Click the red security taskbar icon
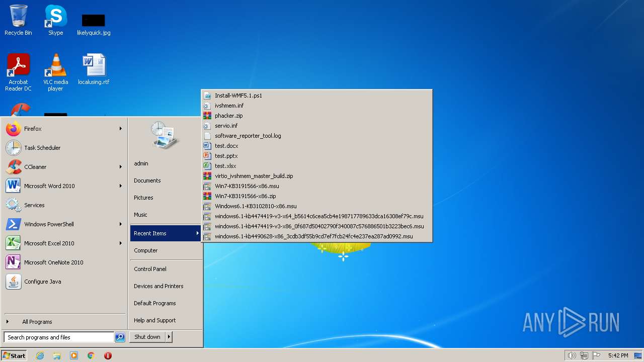644x362 pixels. point(108,355)
